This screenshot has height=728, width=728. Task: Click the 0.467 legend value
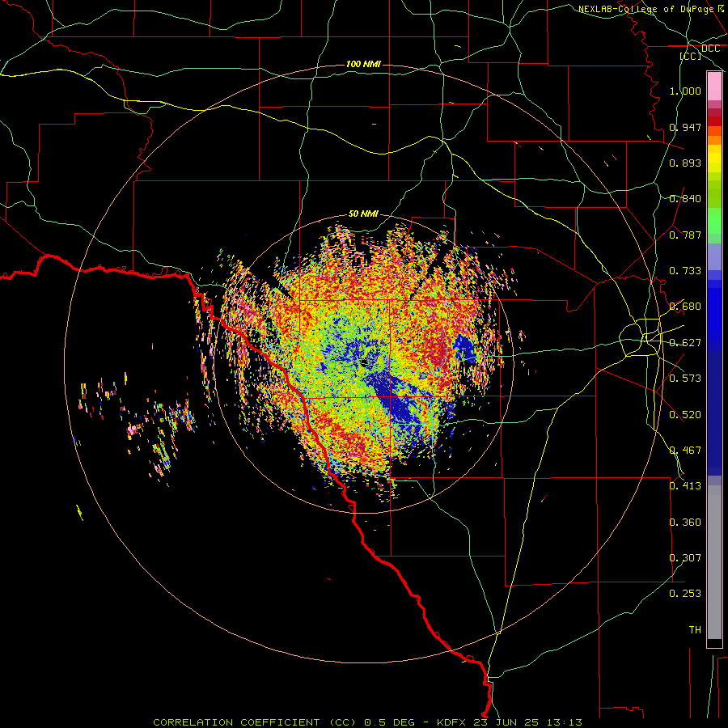(685, 451)
